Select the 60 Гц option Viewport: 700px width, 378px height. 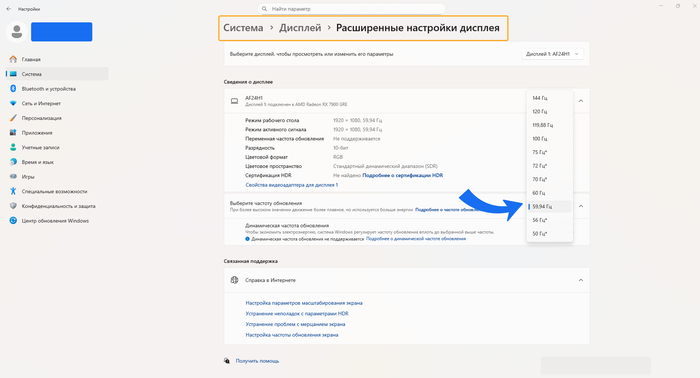[x=550, y=193]
